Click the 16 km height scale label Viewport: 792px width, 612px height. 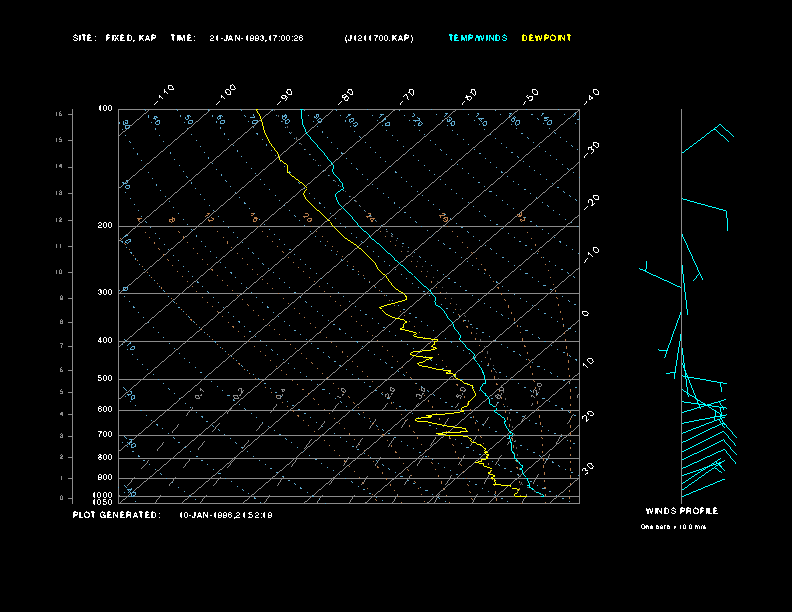pos(59,114)
